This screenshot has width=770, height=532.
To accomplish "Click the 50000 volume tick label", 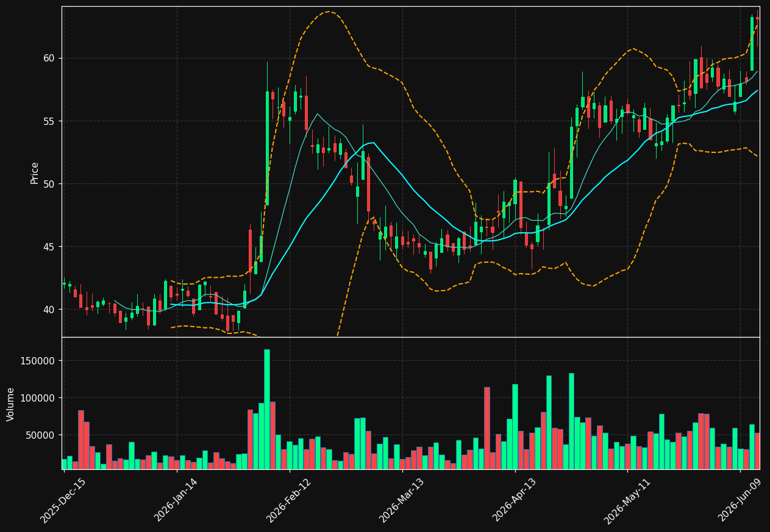I will pos(40,435).
